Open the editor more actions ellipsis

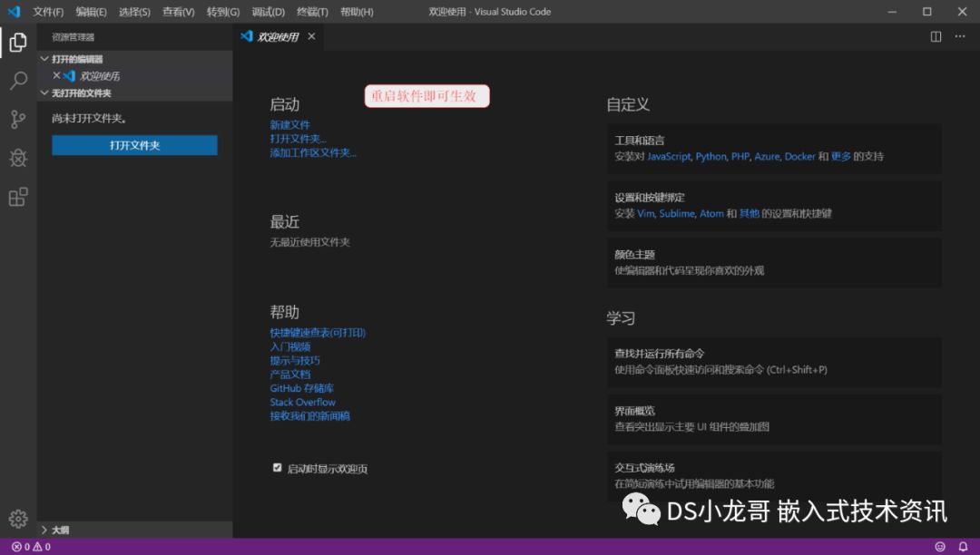click(960, 37)
